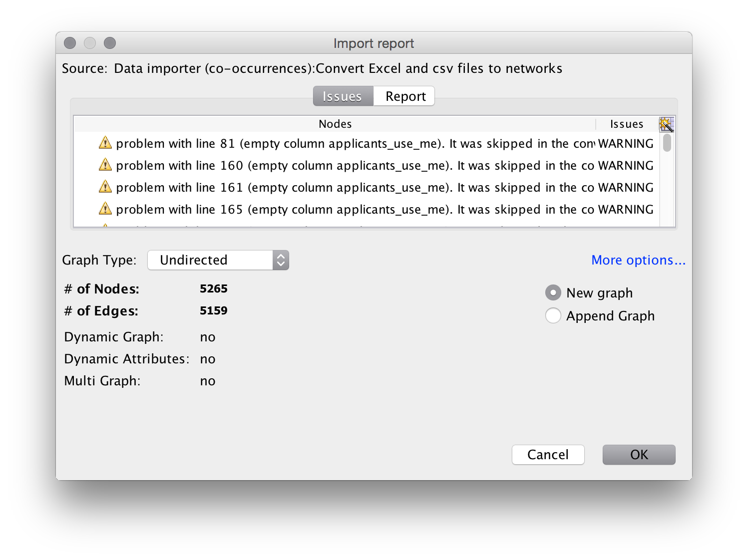Screen dimensions: 748x560
Task: Switch to the Issues tab
Action: [x=343, y=96]
